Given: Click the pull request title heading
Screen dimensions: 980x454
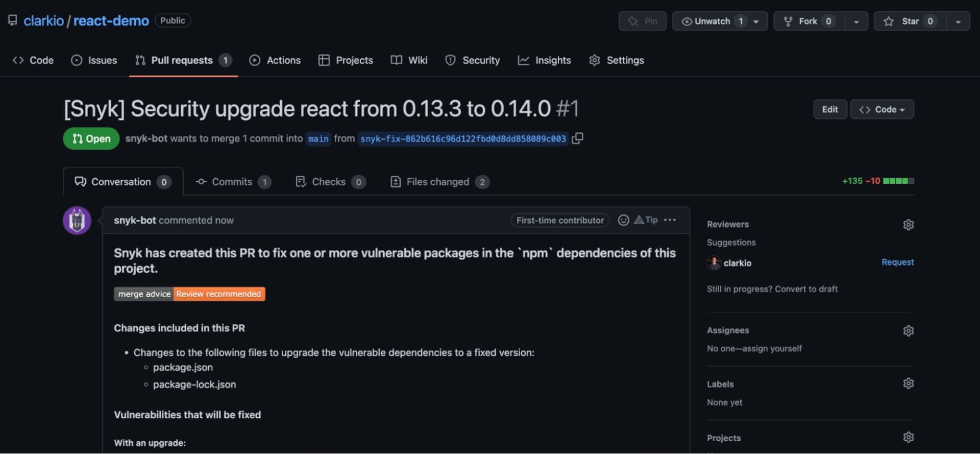Looking at the screenshot, I should click(322, 109).
